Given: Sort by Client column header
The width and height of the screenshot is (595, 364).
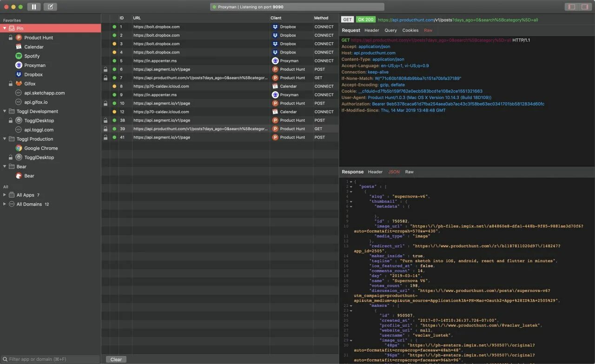Looking at the screenshot, I should 291,18.
